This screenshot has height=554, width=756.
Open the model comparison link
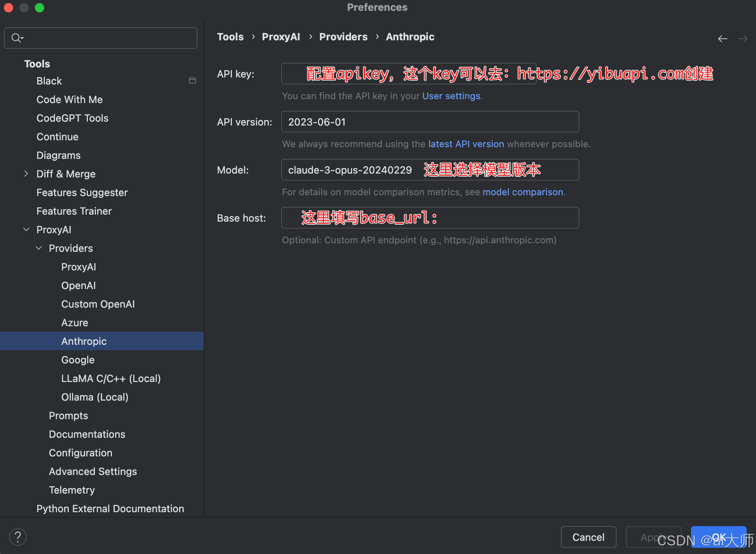pyautogui.click(x=522, y=192)
